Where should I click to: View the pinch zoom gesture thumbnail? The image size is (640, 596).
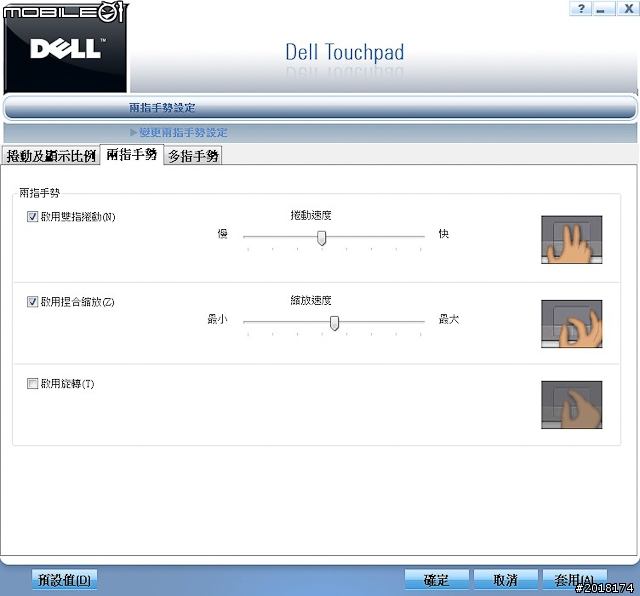pos(571,324)
